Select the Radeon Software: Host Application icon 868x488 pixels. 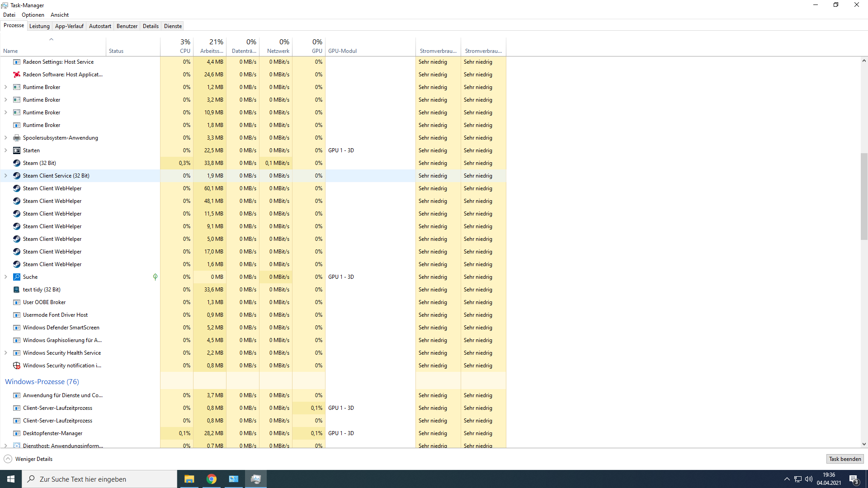(x=16, y=74)
